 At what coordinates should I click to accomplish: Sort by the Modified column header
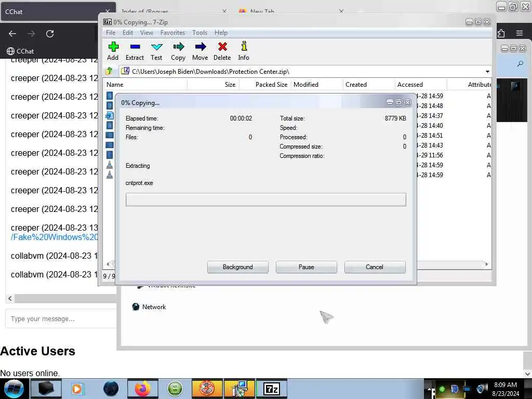pyautogui.click(x=317, y=85)
